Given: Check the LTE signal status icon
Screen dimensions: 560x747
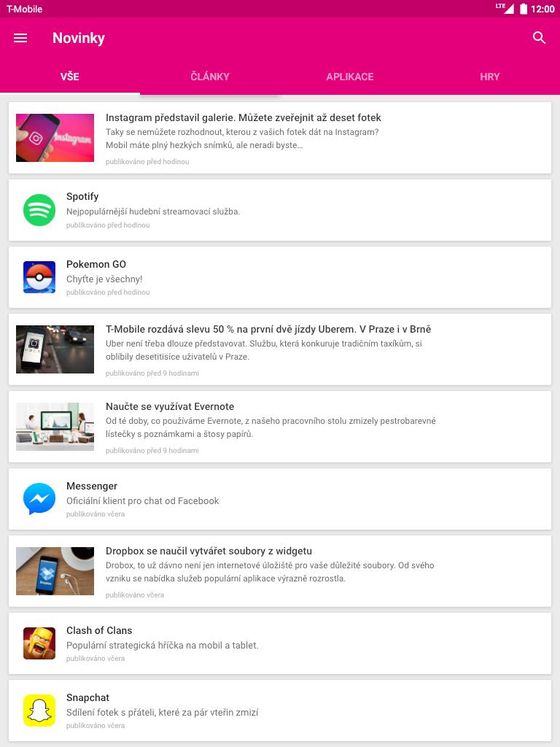Looking at the screenshot, I should pos(505,8).
